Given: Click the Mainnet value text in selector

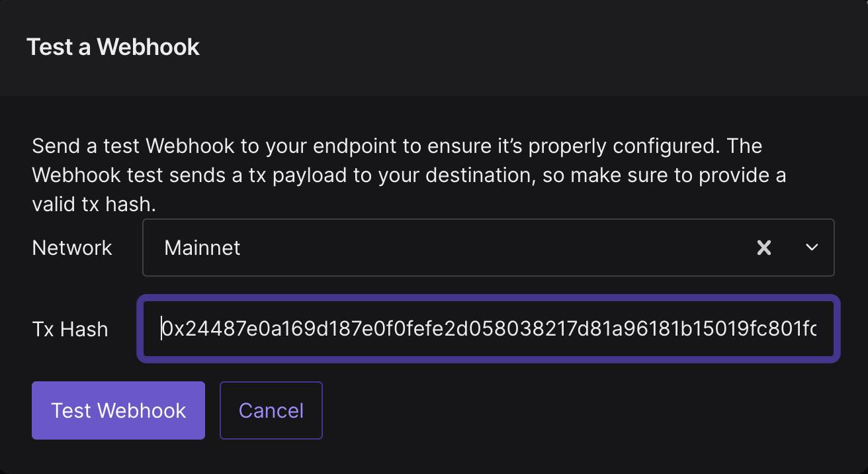Looking at the screenshot, I should 202,248.
